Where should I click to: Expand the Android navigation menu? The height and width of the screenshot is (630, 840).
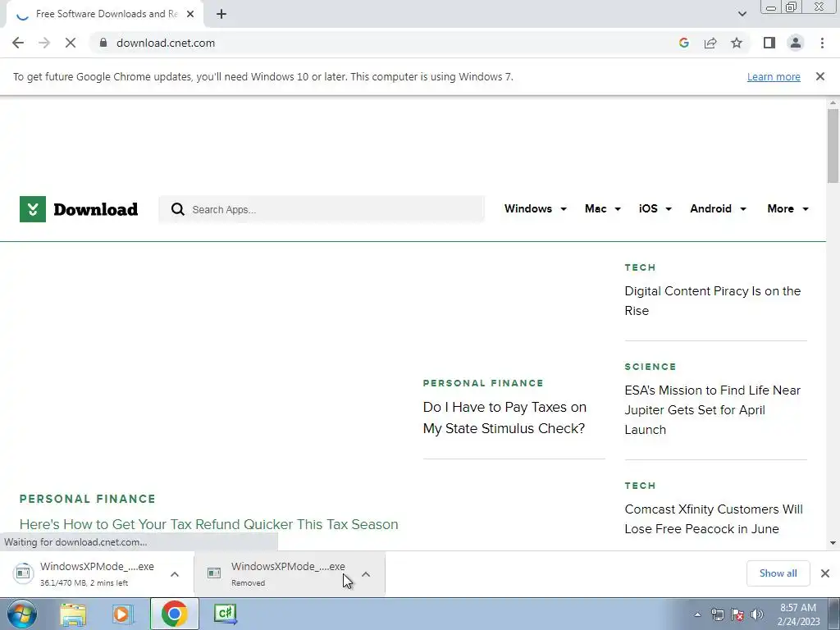(x=718, y=209)
